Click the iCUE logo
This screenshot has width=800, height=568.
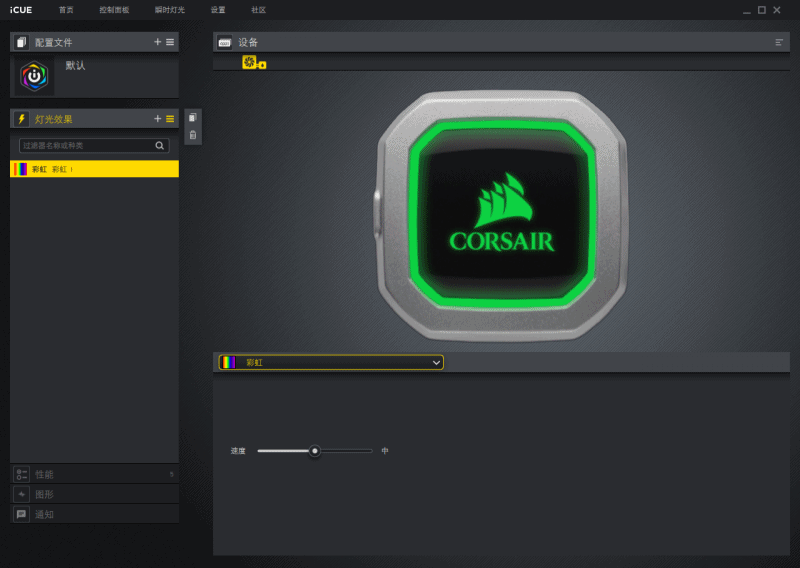(21, 10)
